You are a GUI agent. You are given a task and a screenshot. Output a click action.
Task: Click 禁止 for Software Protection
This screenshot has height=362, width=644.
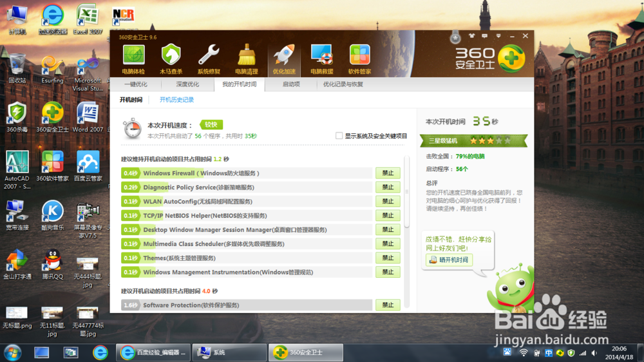388,305
